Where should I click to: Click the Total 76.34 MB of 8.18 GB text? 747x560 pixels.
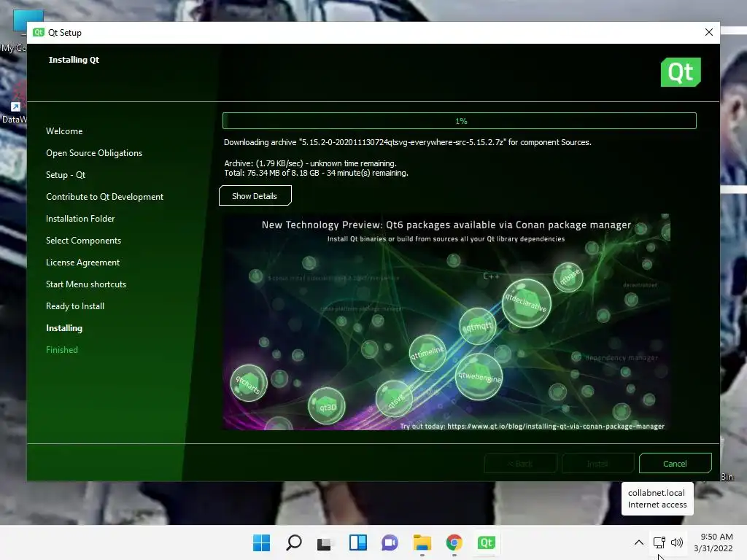[317, 173]
